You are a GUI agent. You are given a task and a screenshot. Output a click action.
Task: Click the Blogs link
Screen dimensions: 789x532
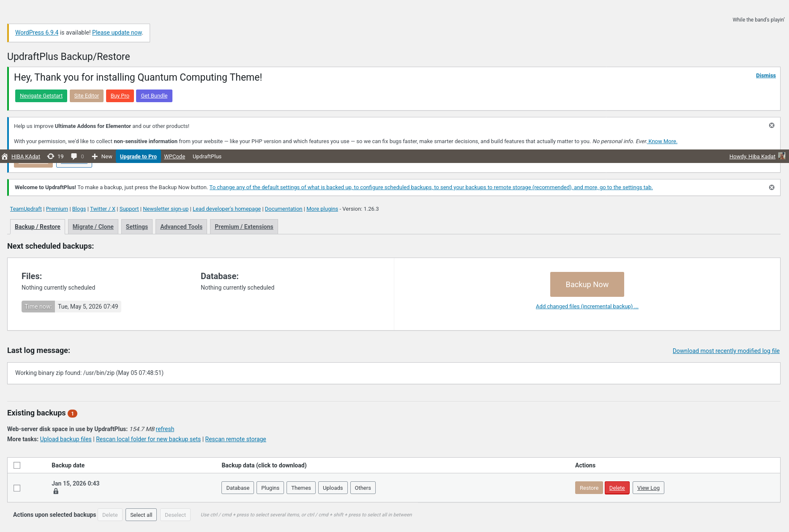pos(79,209)
